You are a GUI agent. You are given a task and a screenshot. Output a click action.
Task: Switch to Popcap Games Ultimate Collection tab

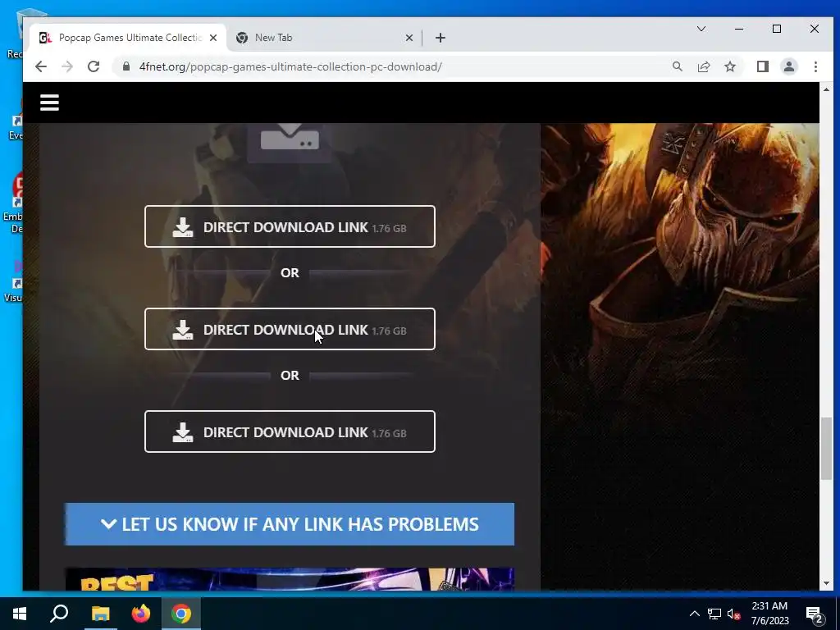[x=128, y=38]
